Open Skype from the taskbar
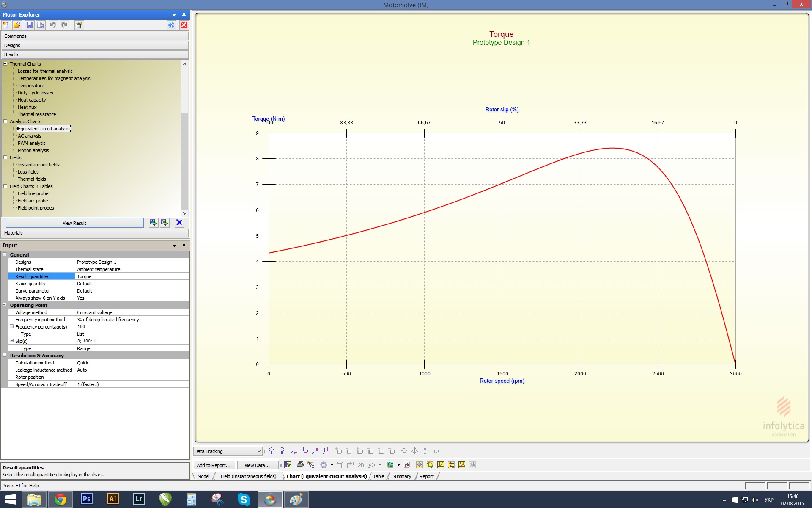Image resolution: width=812 pixels, height=508 pixels. (244, 500)
